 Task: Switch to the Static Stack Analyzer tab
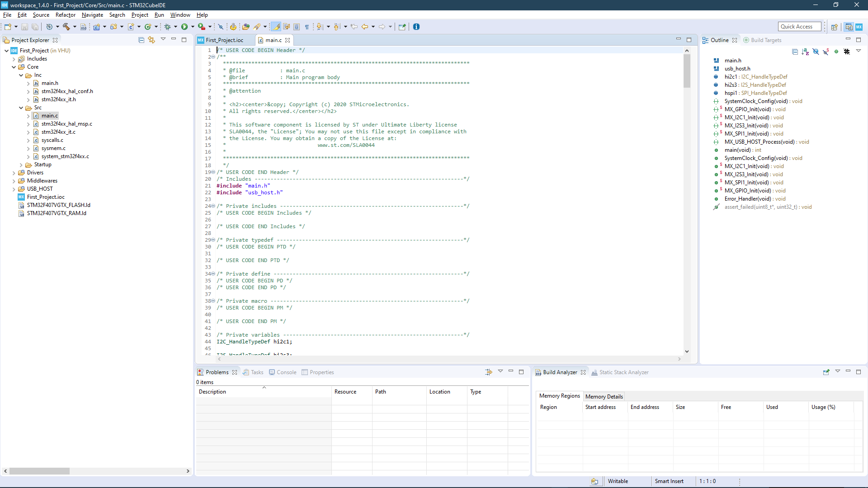click(623, 372)
